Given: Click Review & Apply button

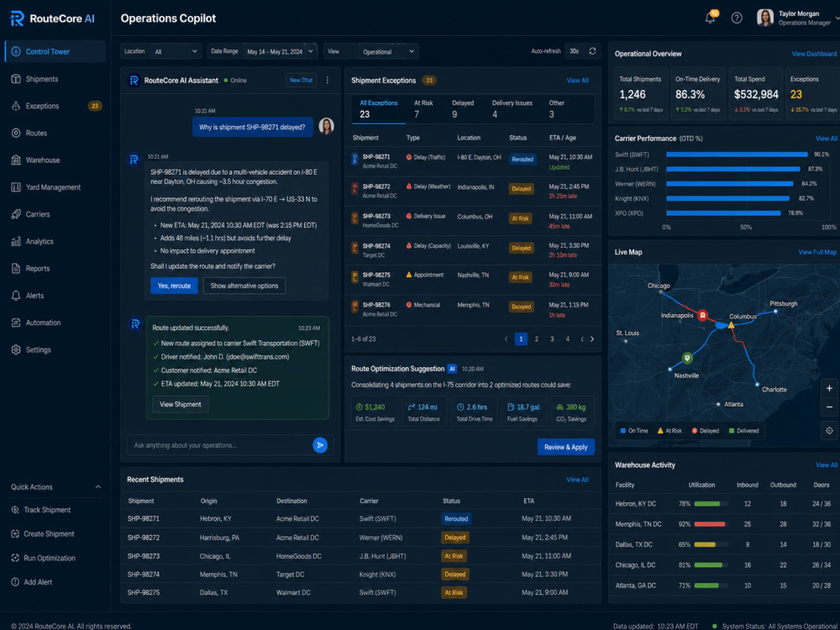Looking at the screenshot, I should (565, 447).
